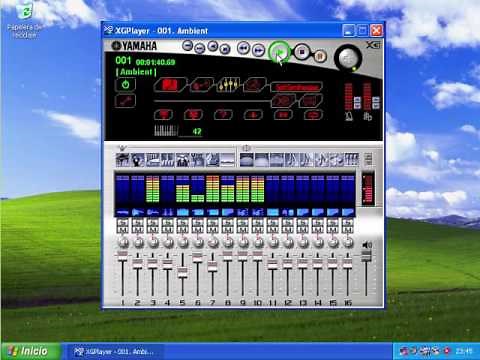The image size is (480, 360).
Task: Click the [Ambient] song title text
Action: point(136,72)
